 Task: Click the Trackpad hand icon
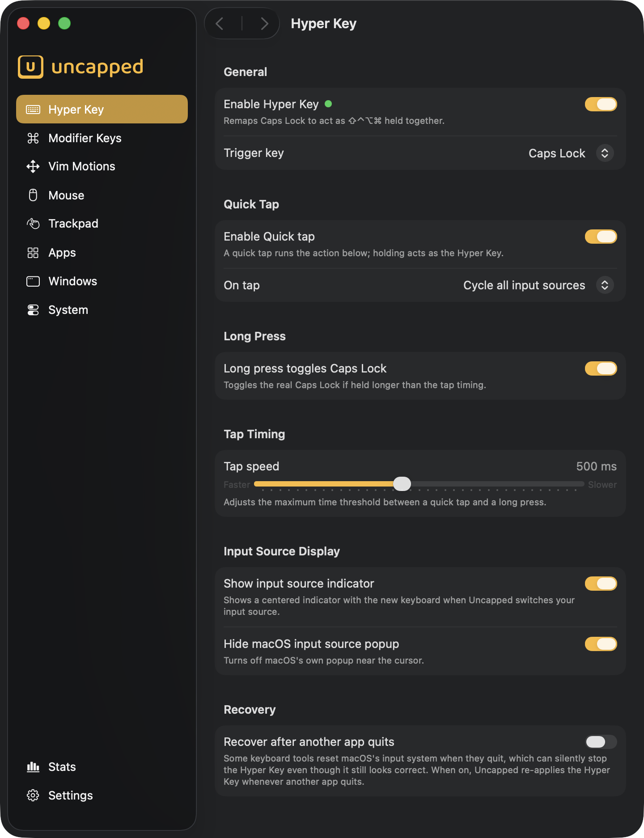33,224
